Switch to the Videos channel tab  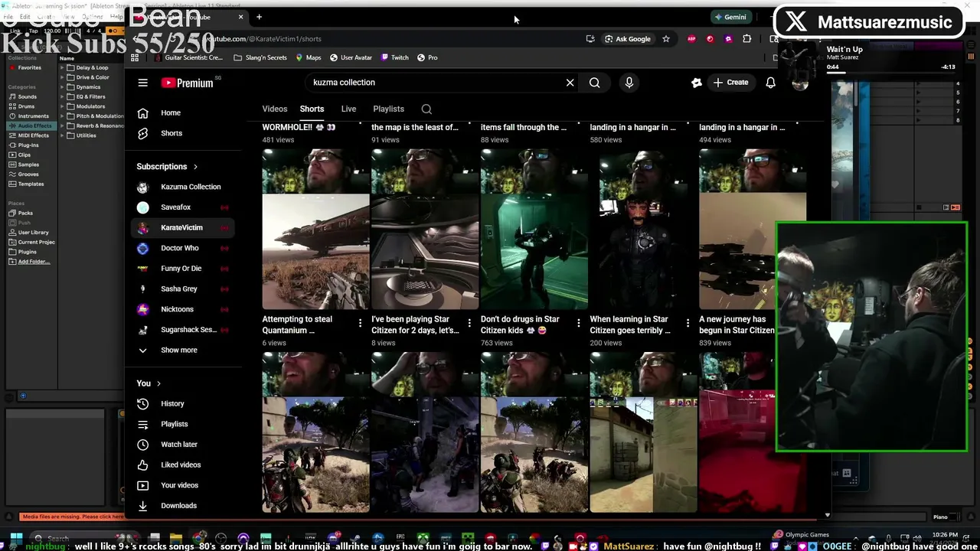(x=275, y=109)
